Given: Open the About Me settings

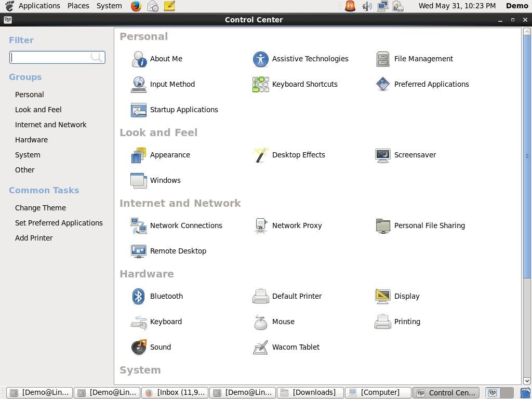Looking at the screenshot, I should (166, 59).
